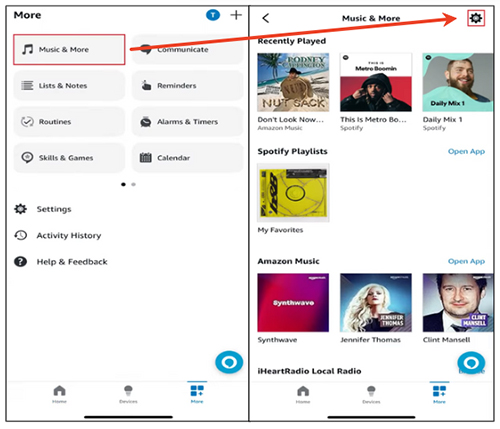This screenshot has width=500, height=429.
Task: Open Activity History
Action: (57, 235)
